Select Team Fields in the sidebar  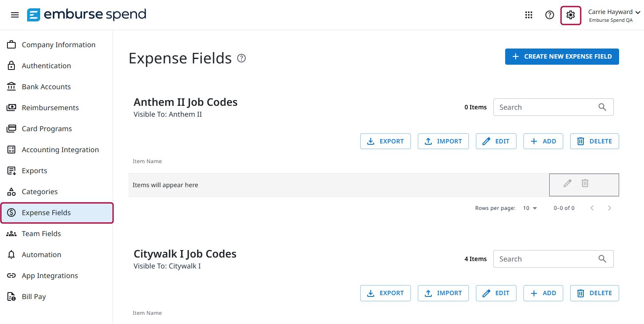click(41, 233)
